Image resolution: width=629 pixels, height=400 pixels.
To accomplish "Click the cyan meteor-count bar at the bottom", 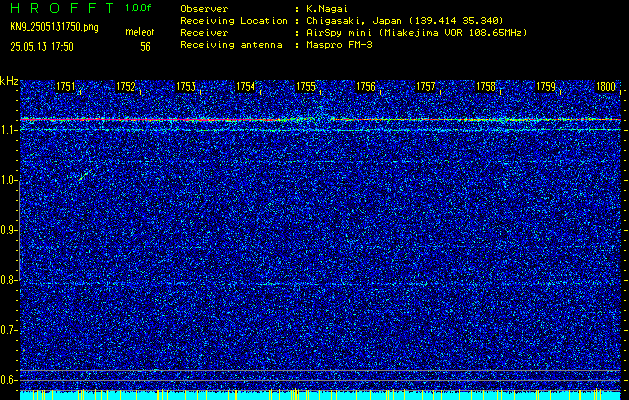I will [x=320, y=396].
